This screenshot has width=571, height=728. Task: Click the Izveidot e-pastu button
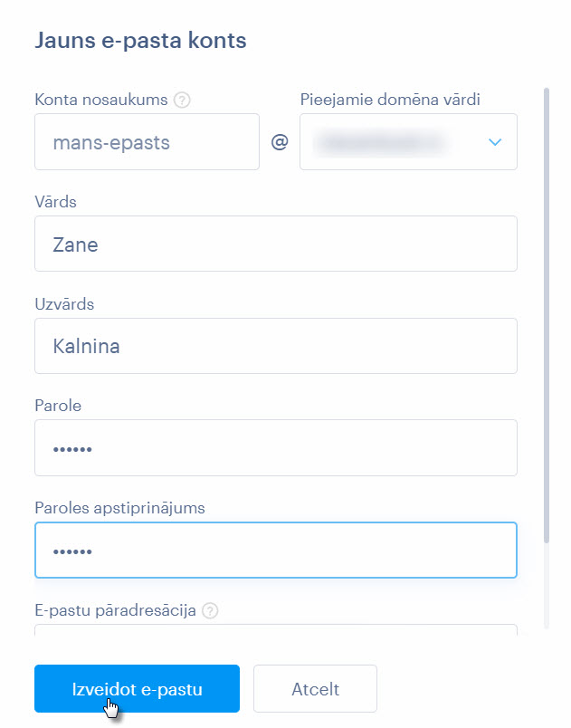pyautogui.click(x=137, y=688)
